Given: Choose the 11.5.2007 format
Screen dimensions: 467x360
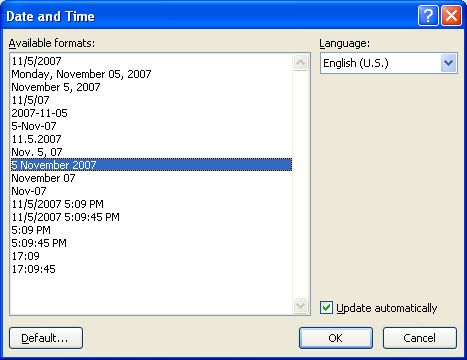Looking at the screenshot, I should (151, 139).
